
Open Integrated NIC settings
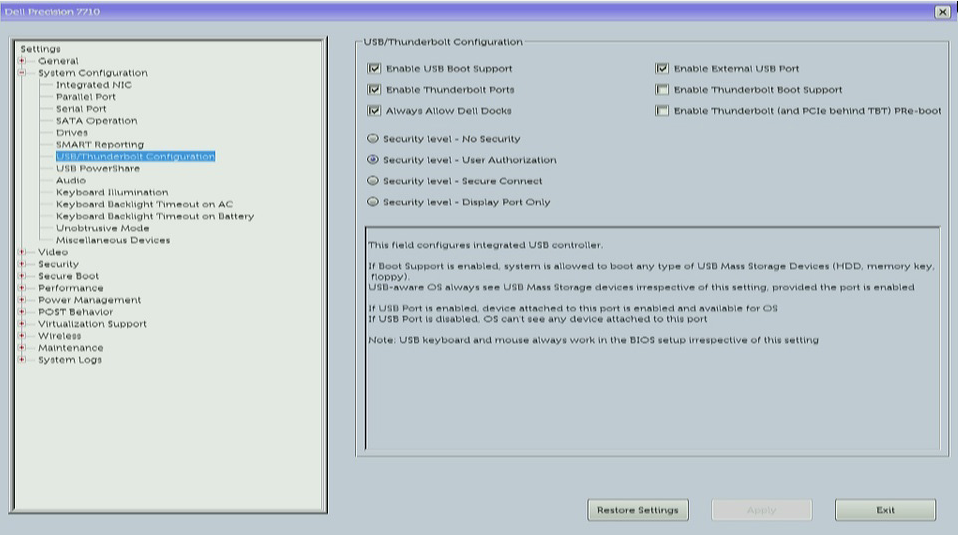(x=93, y=85)
